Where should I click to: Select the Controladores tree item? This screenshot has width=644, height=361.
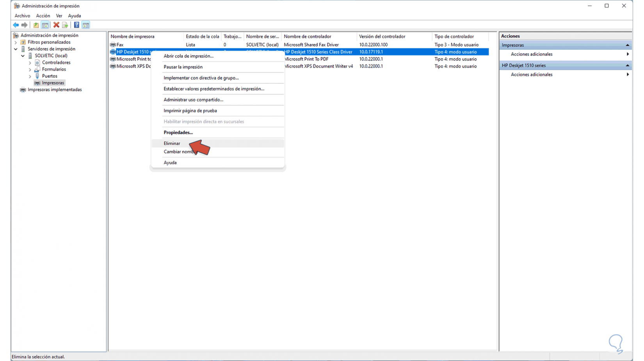(56, 63)
